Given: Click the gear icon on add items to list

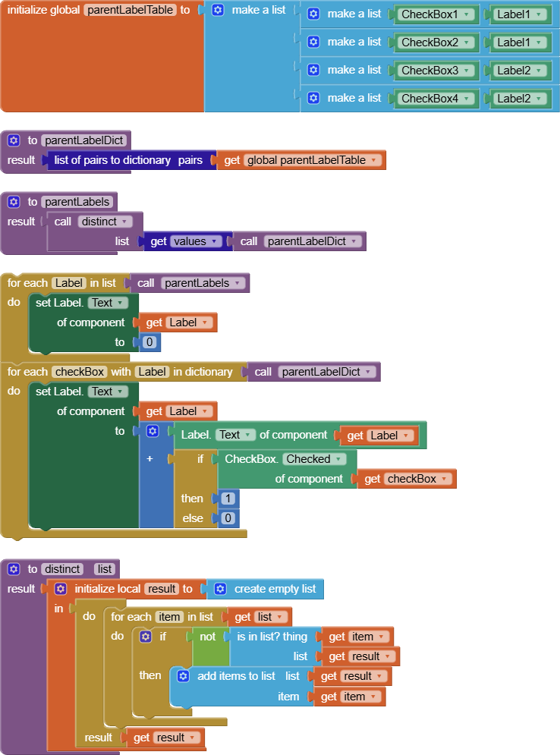Looking at the screenshot, I should [183, 676].
